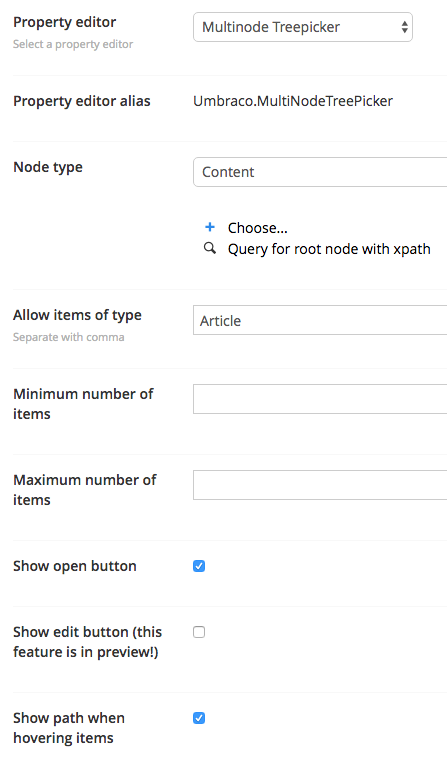Click the magnifier icon for xpath query
The height and width of the screenshot is (758, 447).
[210, 248]
